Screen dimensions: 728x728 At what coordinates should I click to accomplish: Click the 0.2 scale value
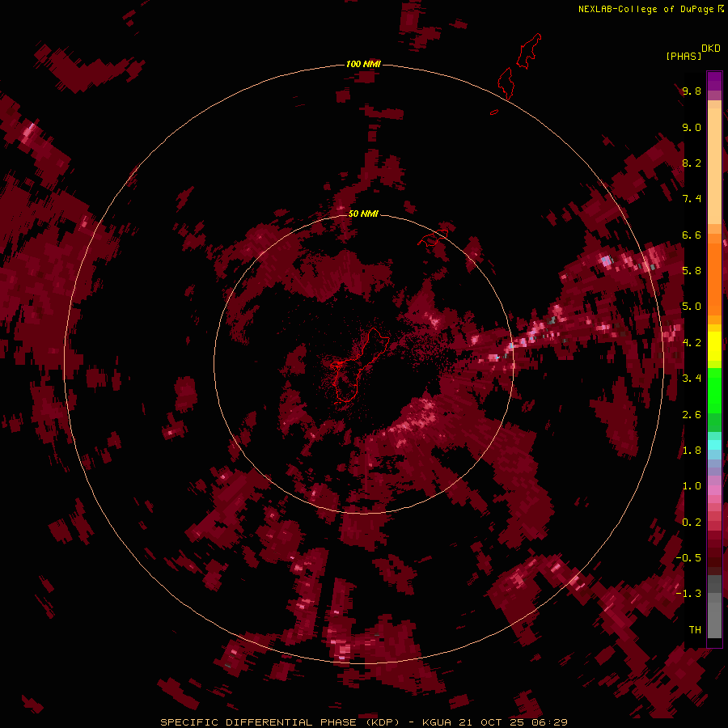pos(692,523)
